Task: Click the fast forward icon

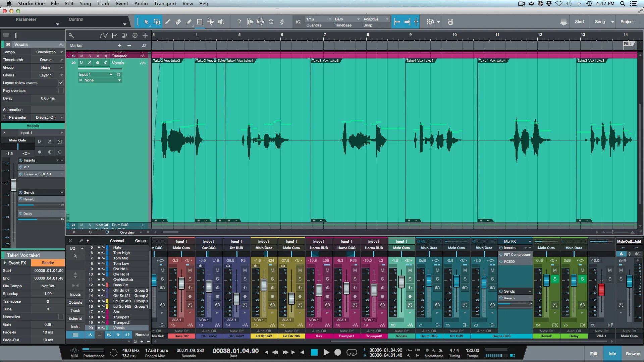Action: coord(285,352)
